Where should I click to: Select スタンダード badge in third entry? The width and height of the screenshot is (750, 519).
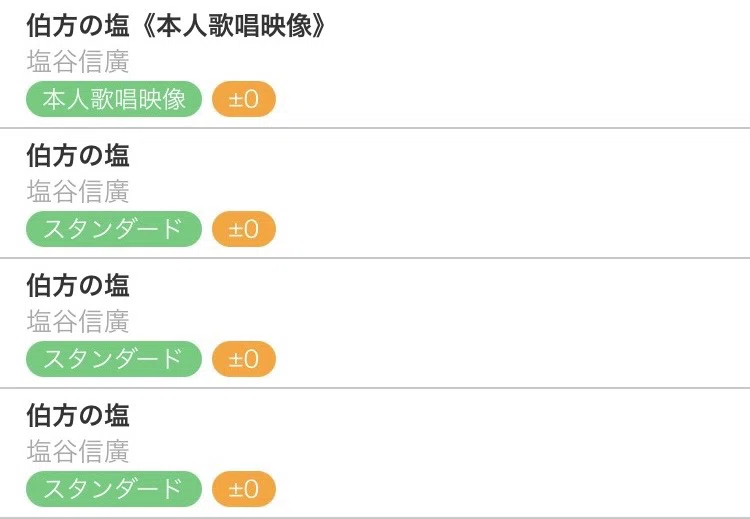[x=114, y=359]
